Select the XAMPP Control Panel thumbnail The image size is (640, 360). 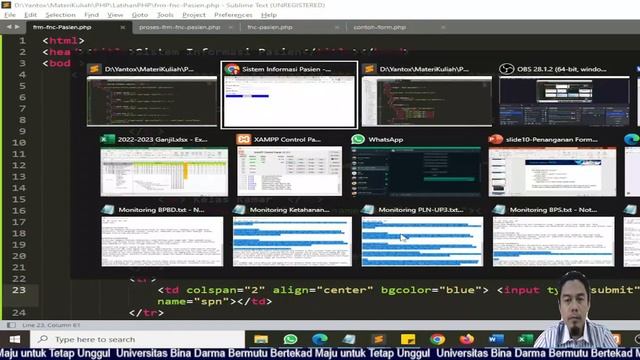click(x=289, y=171)
